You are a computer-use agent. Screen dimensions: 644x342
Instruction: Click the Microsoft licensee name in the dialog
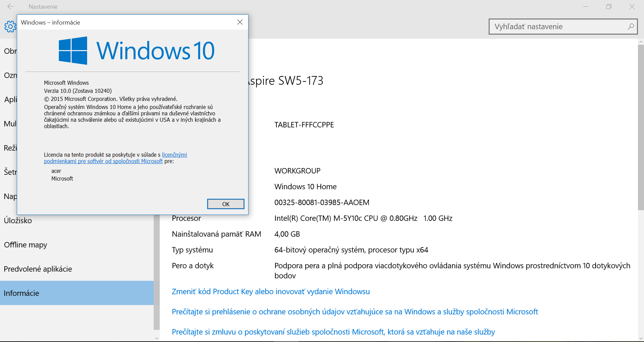click(62, 179)
